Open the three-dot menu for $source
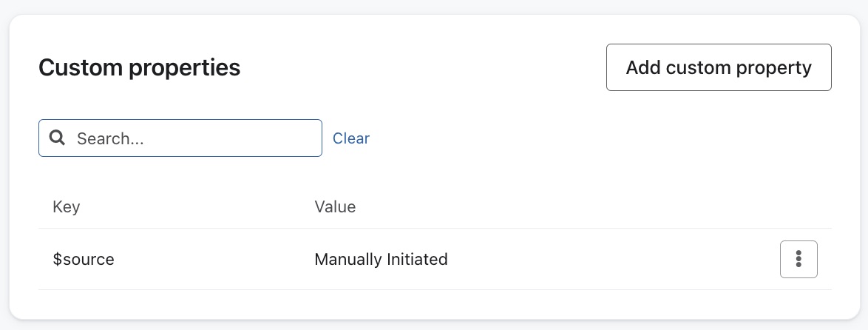 point(799,259)
